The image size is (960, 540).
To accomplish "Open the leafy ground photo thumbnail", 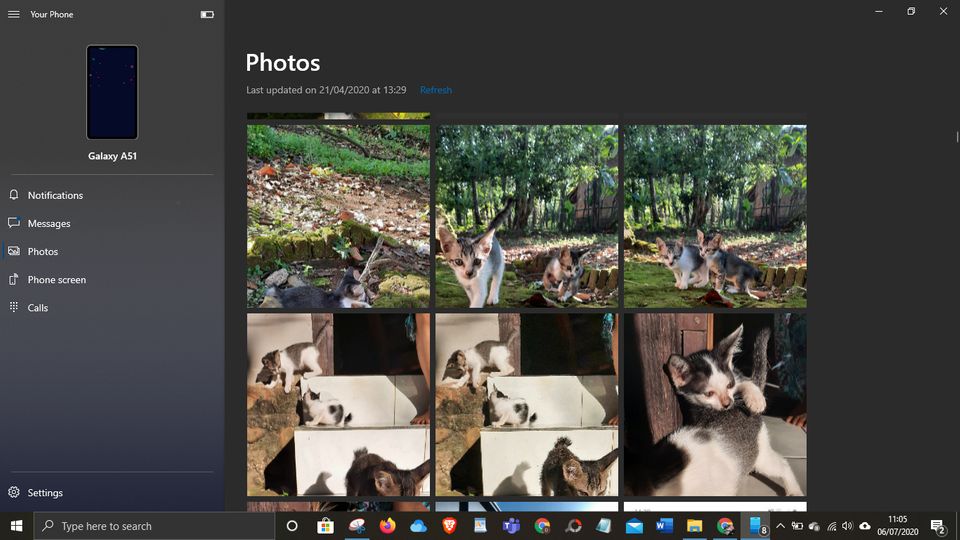I will [338, 216].
